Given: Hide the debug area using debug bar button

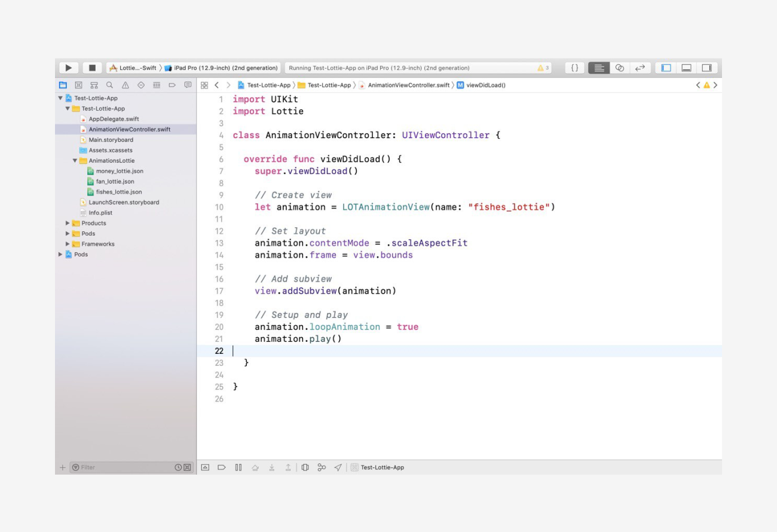Looking at the screenshot, I should [x=205, y=467].
